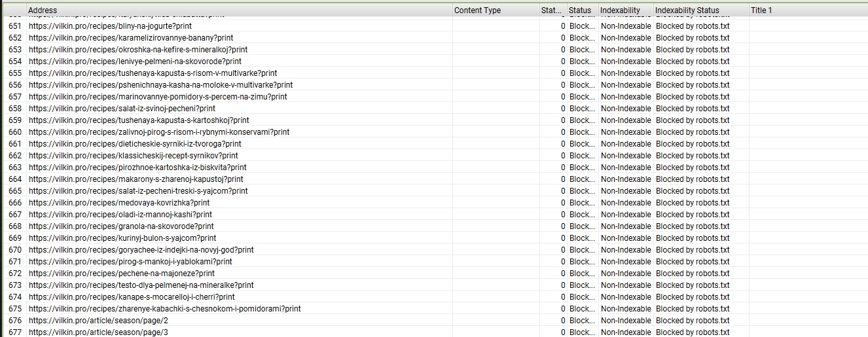Click row number 670

tap(15, 250)
